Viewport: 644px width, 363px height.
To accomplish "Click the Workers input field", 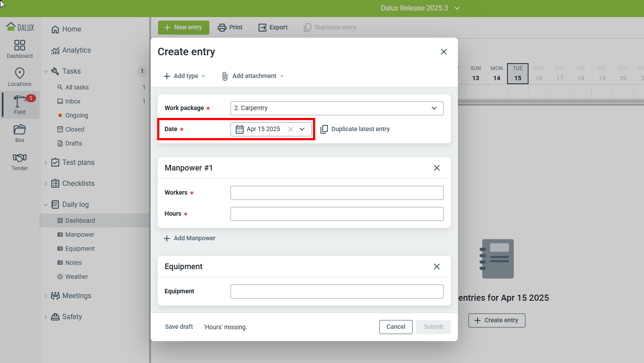I will (x=337, y=193).
